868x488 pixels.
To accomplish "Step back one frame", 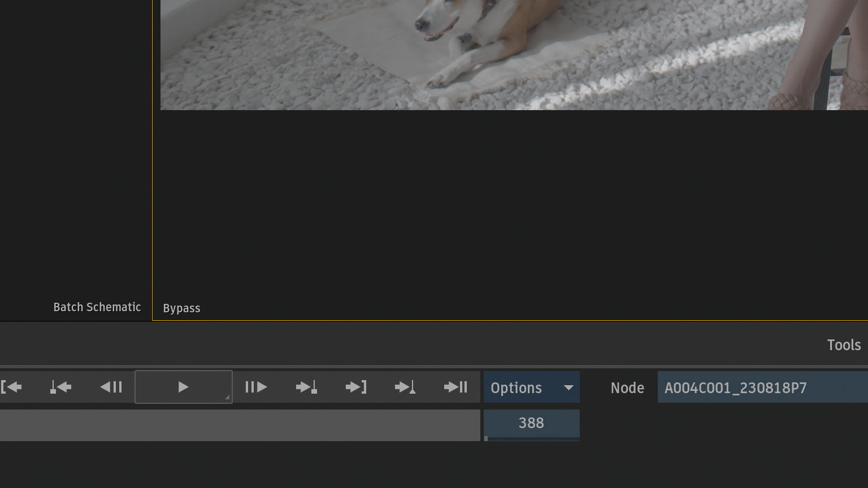I will [111, 387].
